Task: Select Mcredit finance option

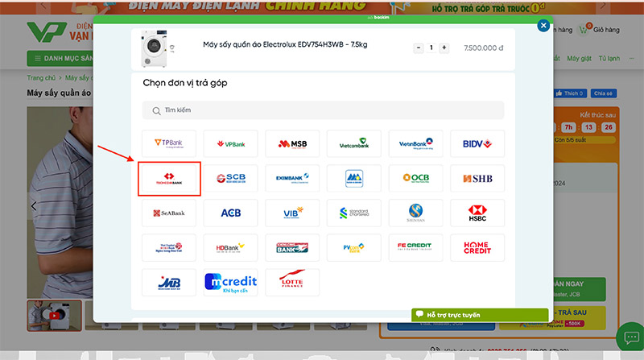Action: [230, 283]
